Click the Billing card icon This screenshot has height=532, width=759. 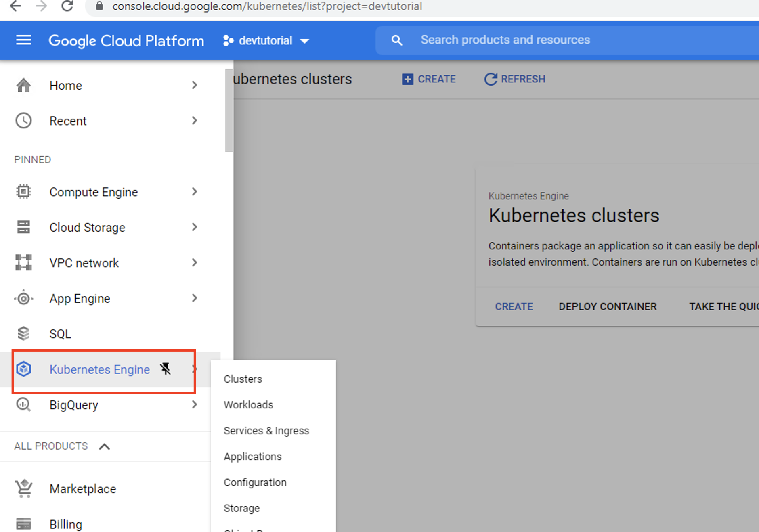pos(23,524)
